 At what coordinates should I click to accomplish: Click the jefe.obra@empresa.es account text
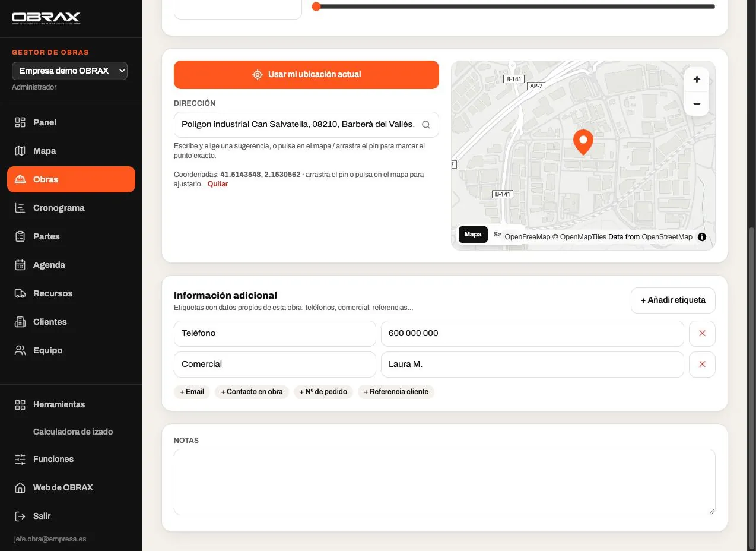[x=49, y=539]
